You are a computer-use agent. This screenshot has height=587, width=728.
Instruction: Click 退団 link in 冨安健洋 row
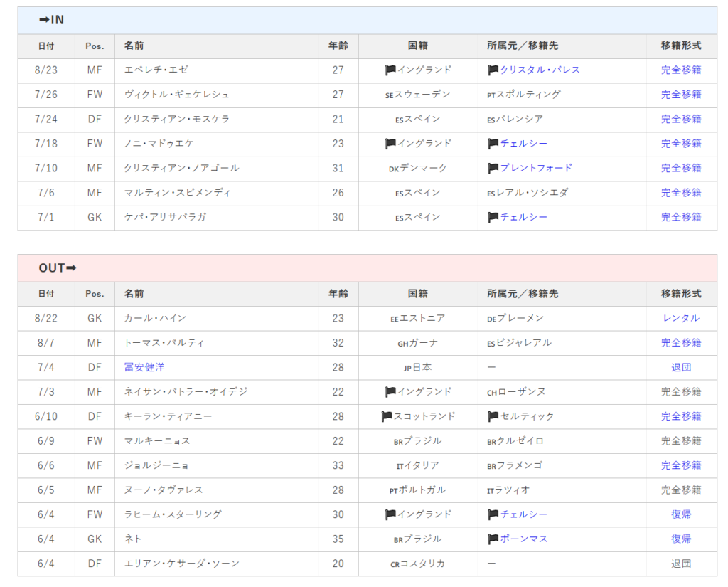pos(680,367)
